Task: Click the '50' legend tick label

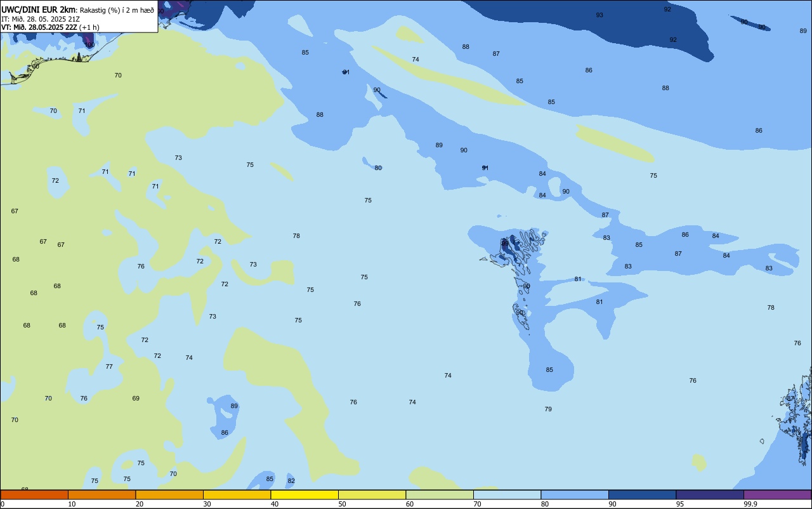Action: (x=342, y=504)
